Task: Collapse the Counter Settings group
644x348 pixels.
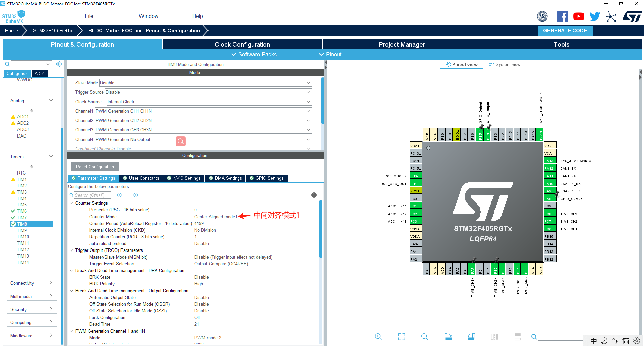Action: click(71, 203)
